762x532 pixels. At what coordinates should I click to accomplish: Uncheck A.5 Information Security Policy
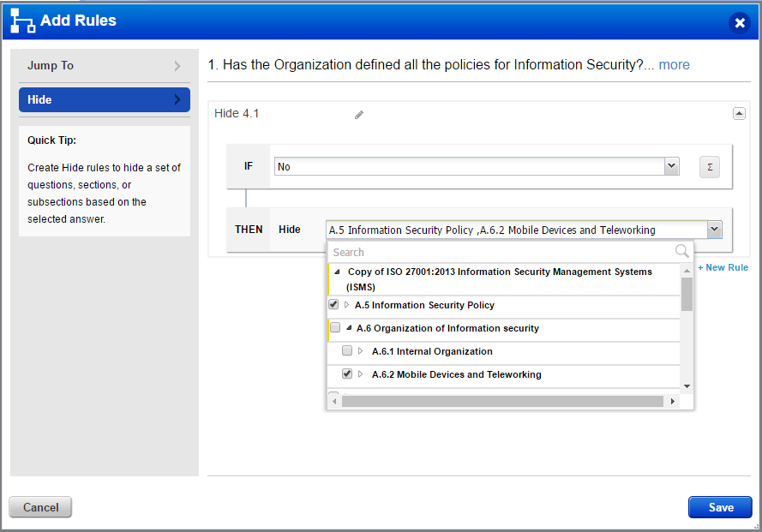(333, 304)
